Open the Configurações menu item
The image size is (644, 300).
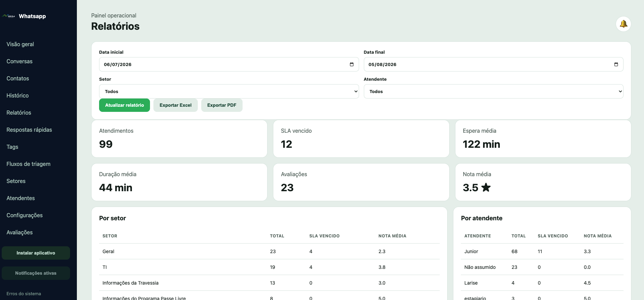pos(25,215)
